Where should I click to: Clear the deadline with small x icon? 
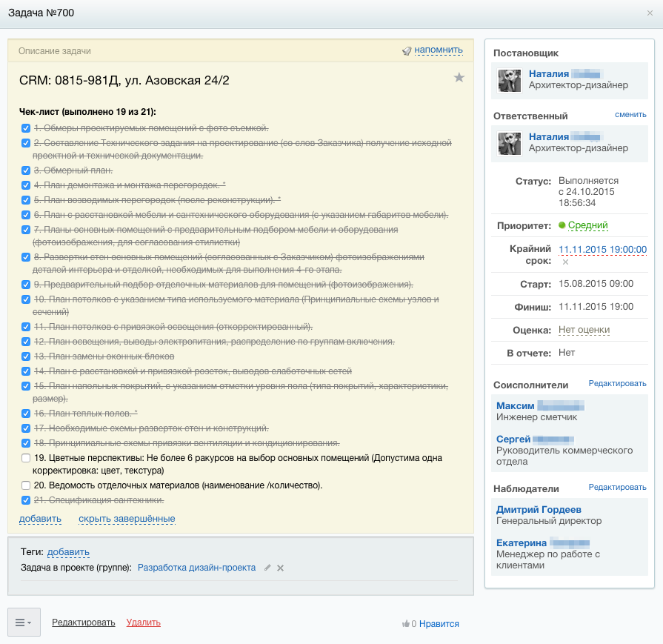click(565, 262)
